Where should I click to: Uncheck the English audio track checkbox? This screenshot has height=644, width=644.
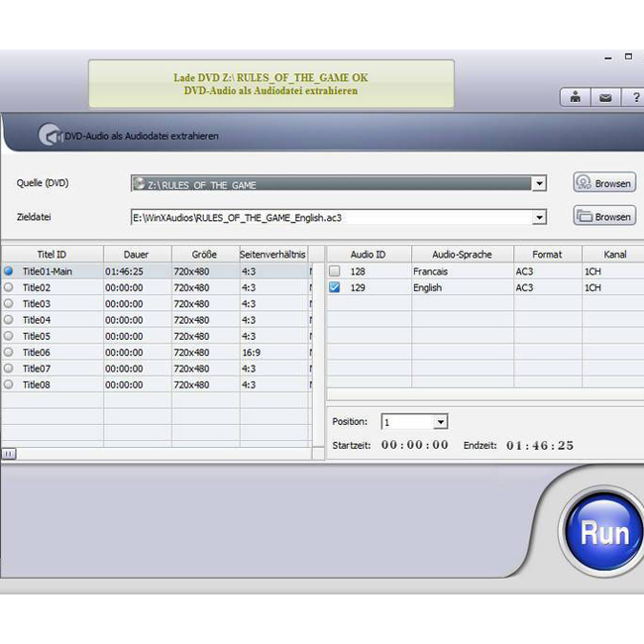[335, 287]
